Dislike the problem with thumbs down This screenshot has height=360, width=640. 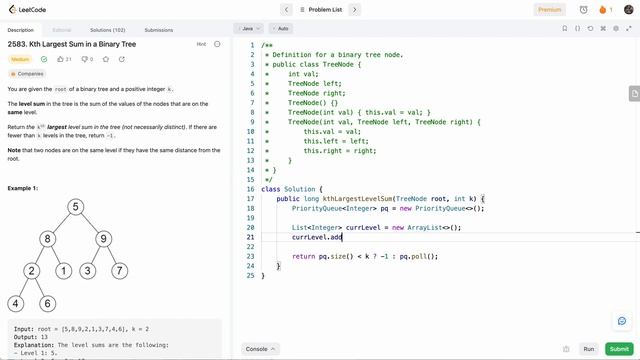point(87,59)
